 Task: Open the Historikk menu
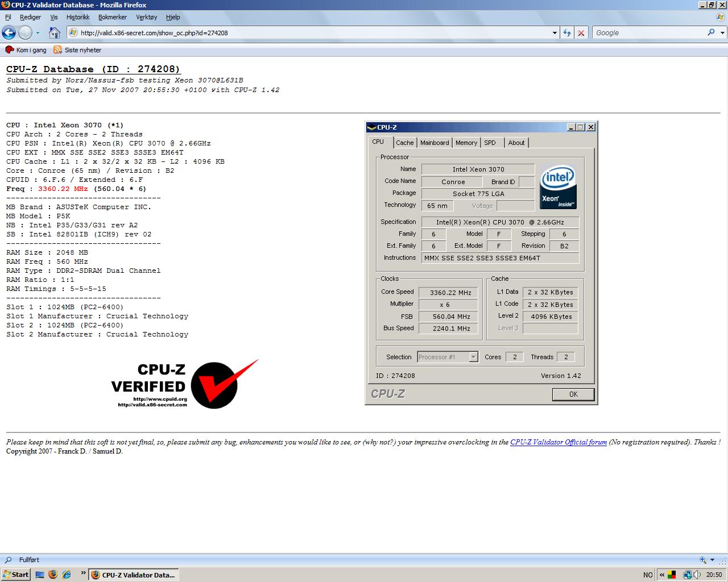click(x=78, y=17)
